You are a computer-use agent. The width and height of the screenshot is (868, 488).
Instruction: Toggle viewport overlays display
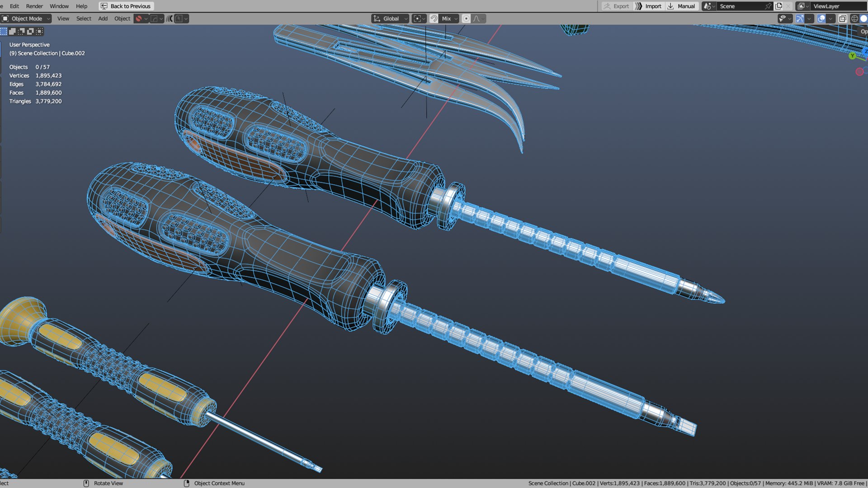pos(821,19)
